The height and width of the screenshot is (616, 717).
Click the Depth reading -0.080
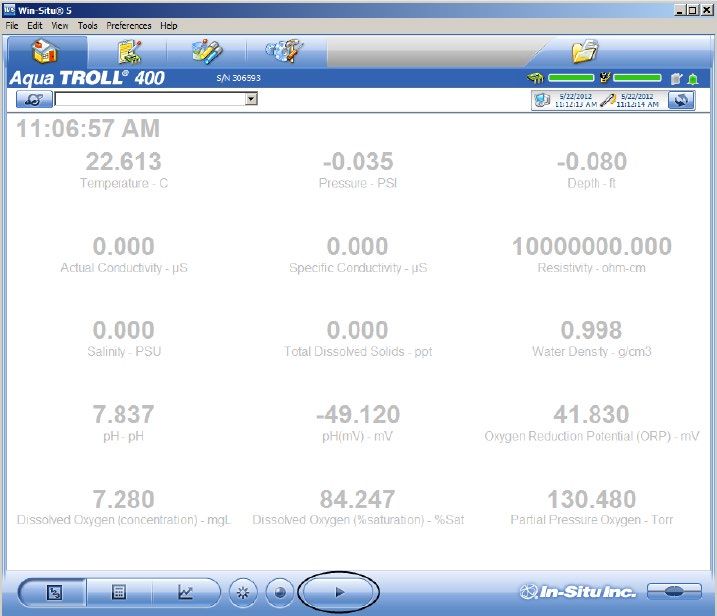pyautogui.click(x=592, y=161)
